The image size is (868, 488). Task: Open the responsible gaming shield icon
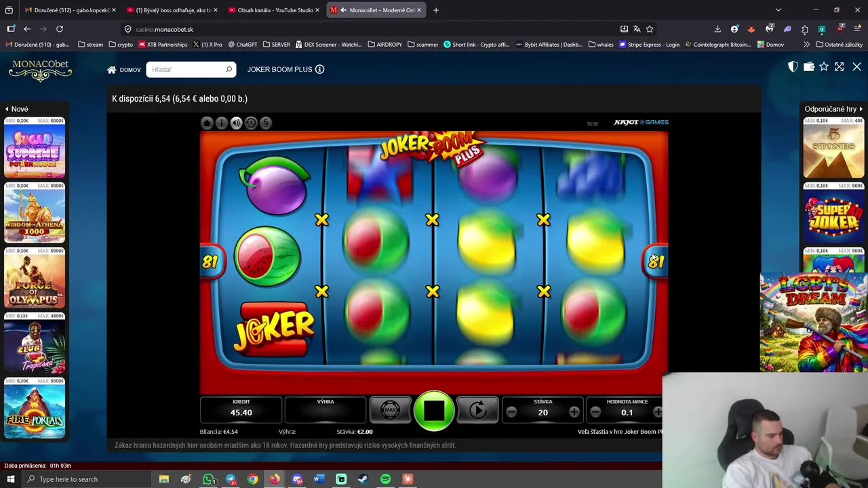coord(793,66)
